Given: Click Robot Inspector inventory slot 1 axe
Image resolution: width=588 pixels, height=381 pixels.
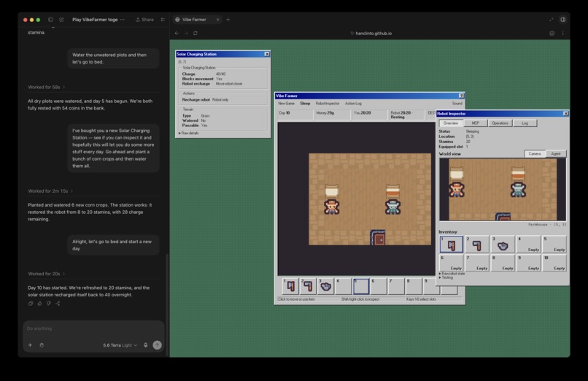Looking at the screenshot, I should (451, 245).
